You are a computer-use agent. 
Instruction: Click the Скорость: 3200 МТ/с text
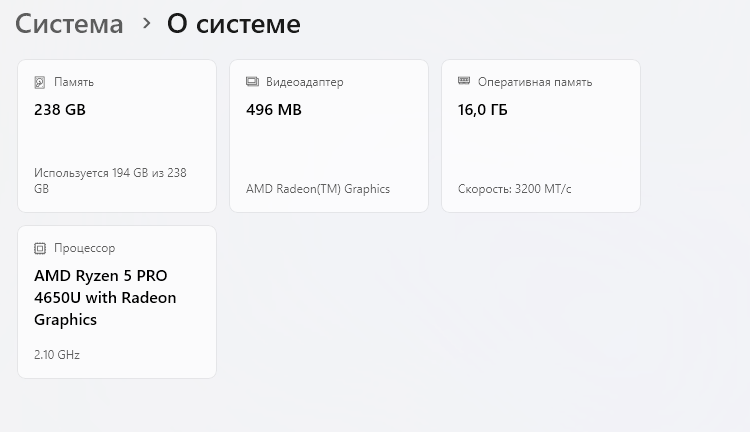(x=515, y=189)
